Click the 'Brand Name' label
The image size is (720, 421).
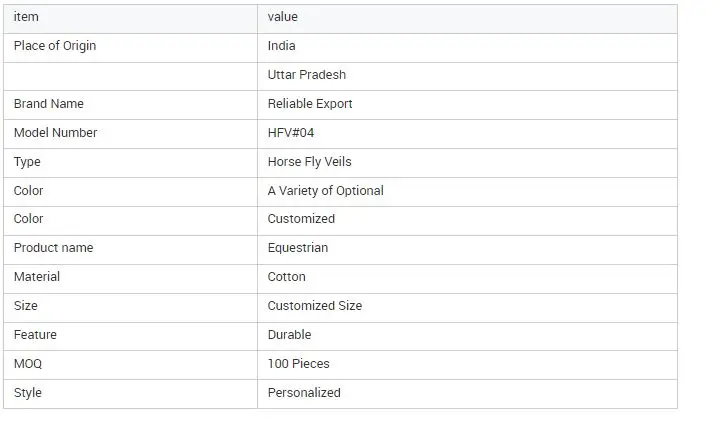coord(49,104)
